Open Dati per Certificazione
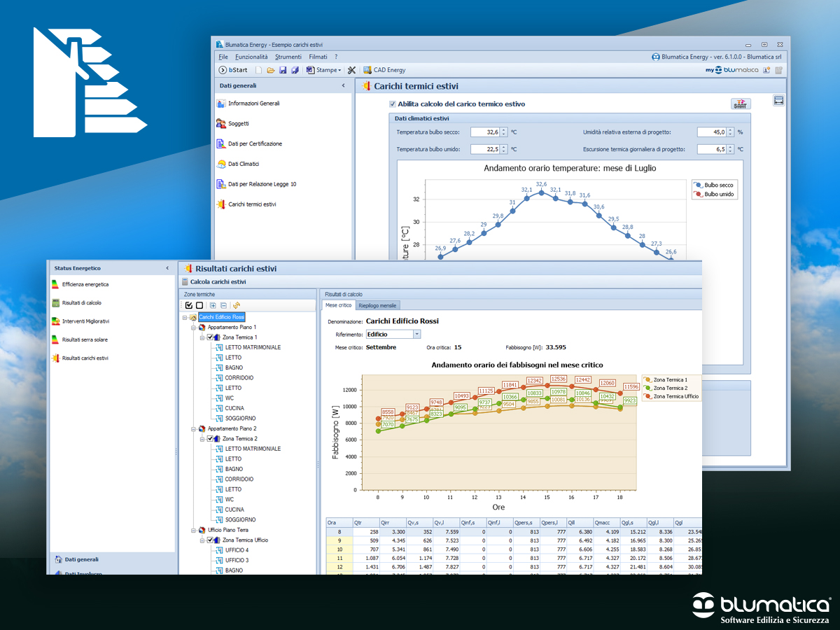840x630 pixels. (x=249, y=143)
